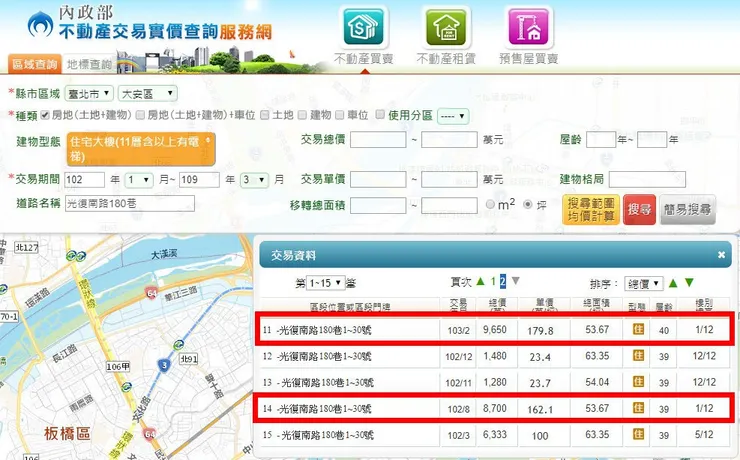This screenshot has height=460, width=740.
Task: Open the 臺北市 city dropdown
Action: click(x=89, y=93)
